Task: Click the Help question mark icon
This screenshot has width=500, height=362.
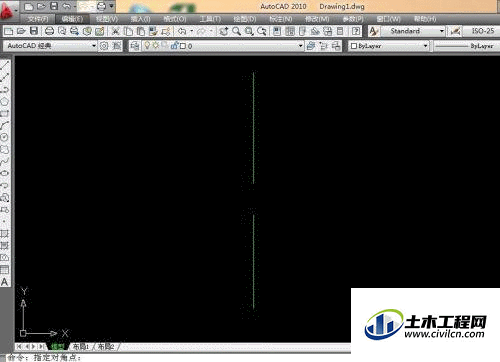Action: click(x=356, y=31)
